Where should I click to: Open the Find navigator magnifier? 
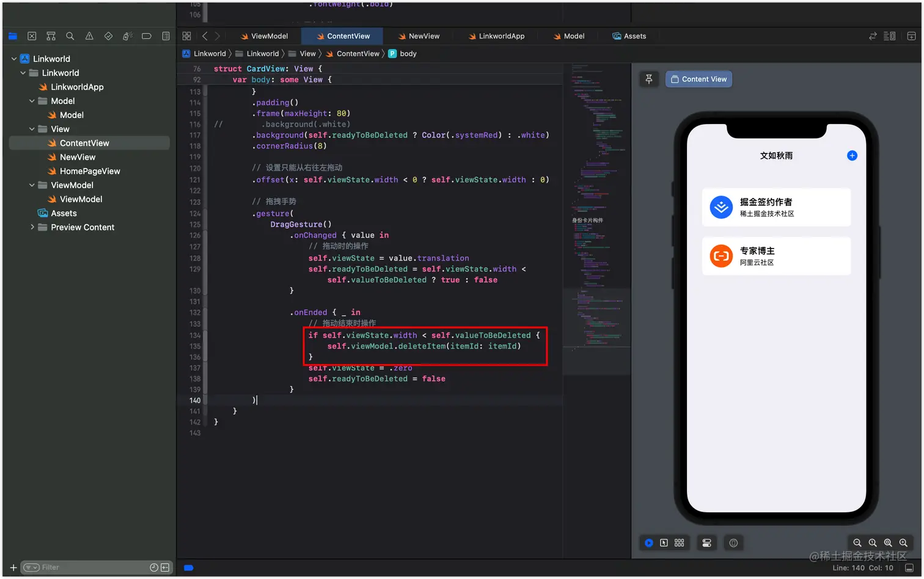coord(70,36)
